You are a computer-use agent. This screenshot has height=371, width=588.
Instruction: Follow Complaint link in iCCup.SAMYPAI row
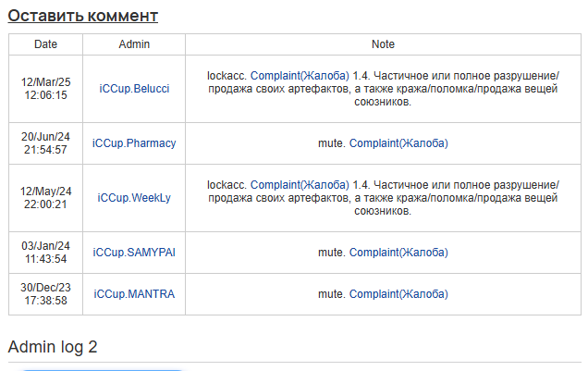(398, 253)
